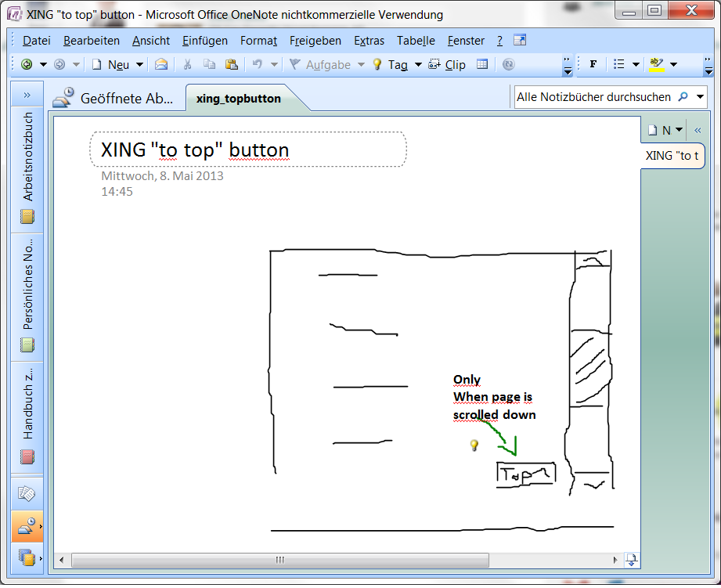This screenshot has height=588, width=721.
Task: Create new page with N button
Action: (659, 130)
